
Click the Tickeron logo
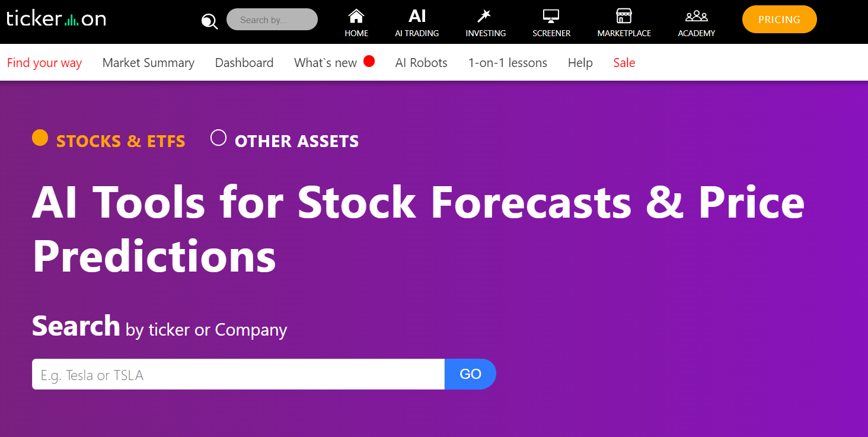coord(56,19)
